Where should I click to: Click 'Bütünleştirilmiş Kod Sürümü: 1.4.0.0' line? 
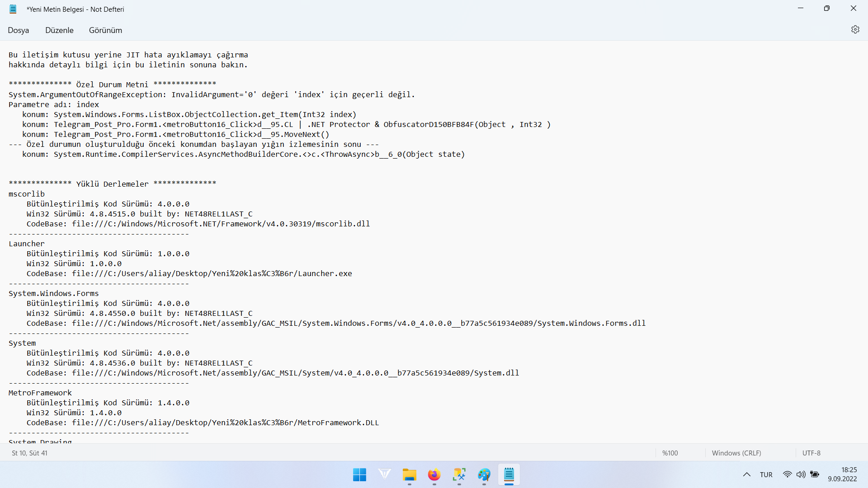point(108,403)
